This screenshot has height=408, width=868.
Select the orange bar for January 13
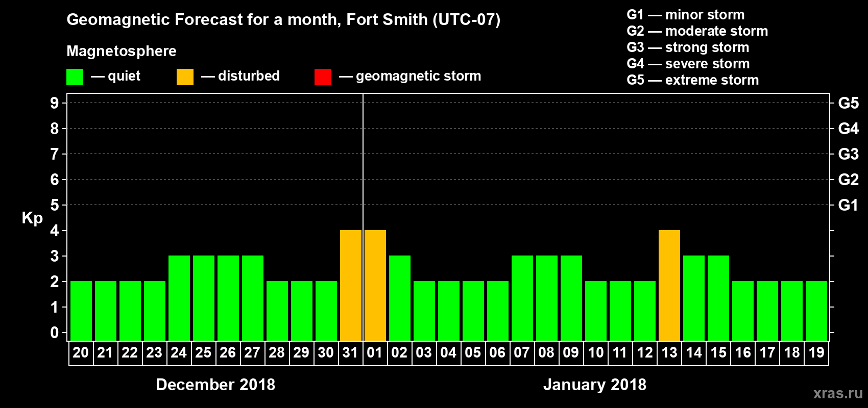[669, 286]
